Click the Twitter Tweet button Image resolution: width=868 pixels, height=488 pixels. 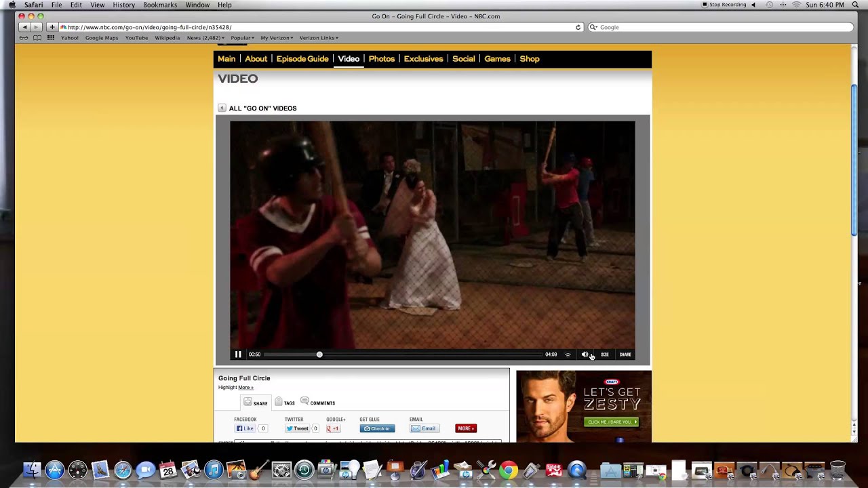tap(297, 428)
